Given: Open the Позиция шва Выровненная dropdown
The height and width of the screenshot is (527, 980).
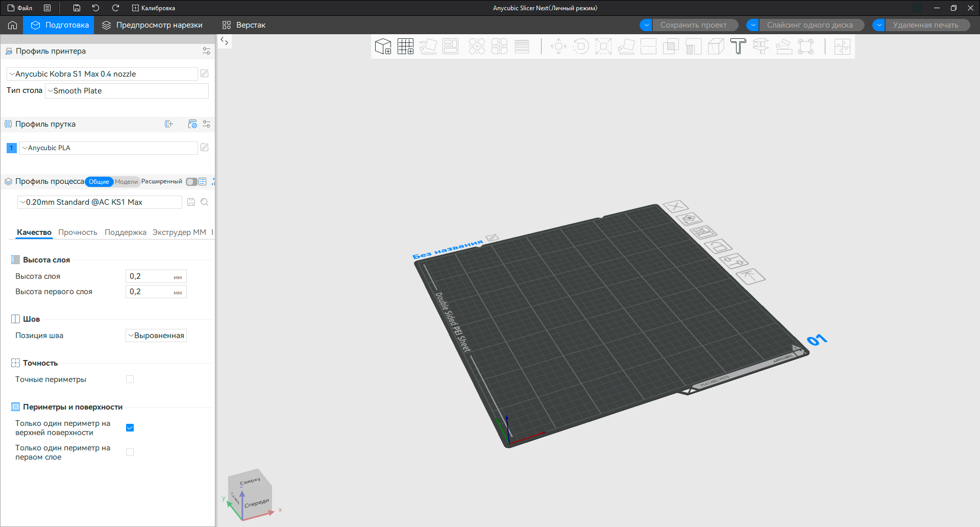Looking at the screenshot, I should (156, 336).
